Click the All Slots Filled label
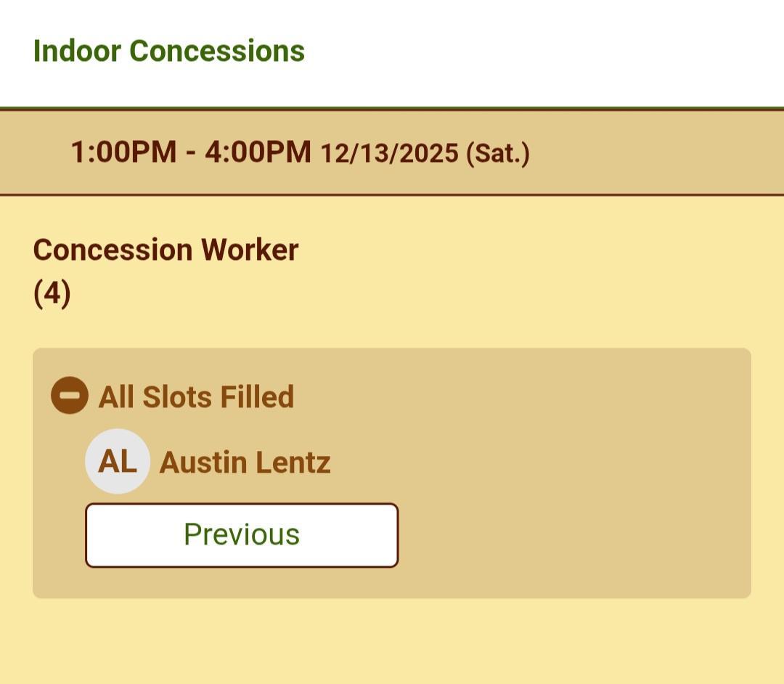Viewport: 784px width, 684px height. pyautogui.click(x=196, y=397)
